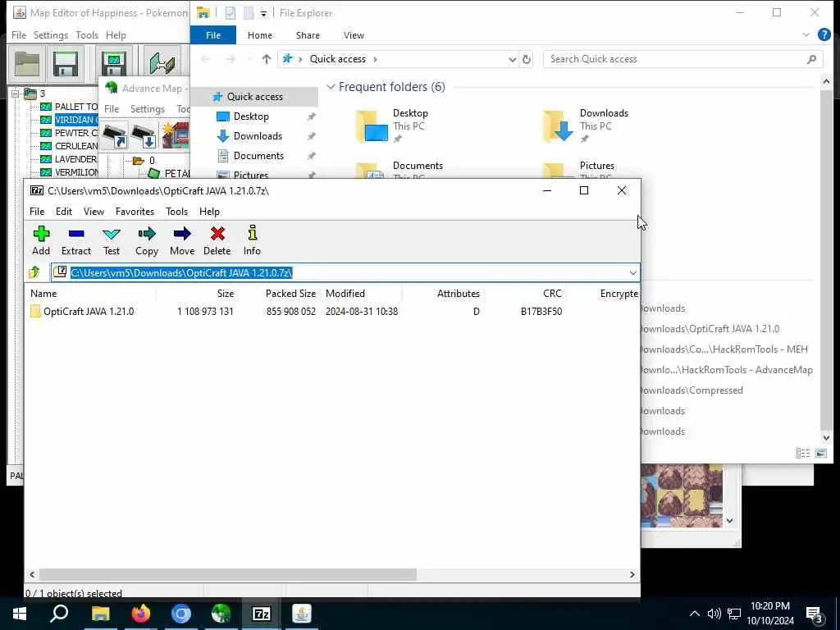Click the Extract icon in 7-Zip
Image resolution: width=840 pixels, height=630 pixels.
[76, 240]
